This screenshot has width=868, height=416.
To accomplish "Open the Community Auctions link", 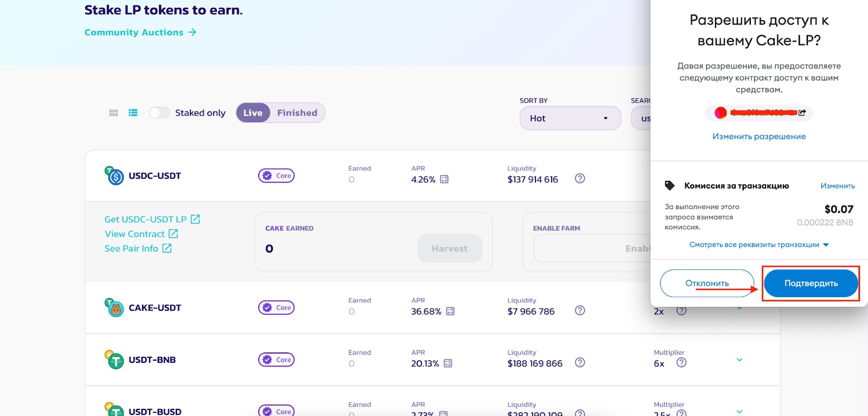I will 141,32.
